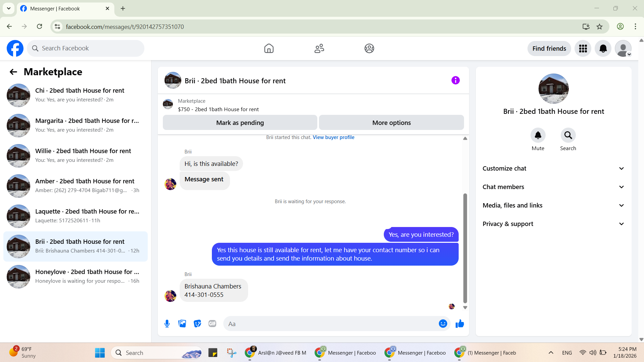
Task: Open the Home feed icon
Action: 269,48
